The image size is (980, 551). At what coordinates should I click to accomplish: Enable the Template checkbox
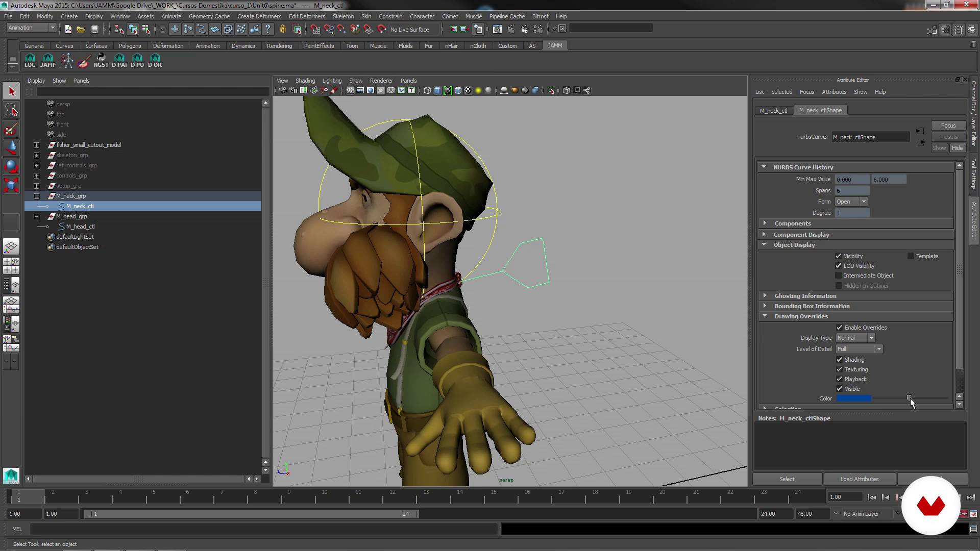pyautogui.click(x=911, y=256)
